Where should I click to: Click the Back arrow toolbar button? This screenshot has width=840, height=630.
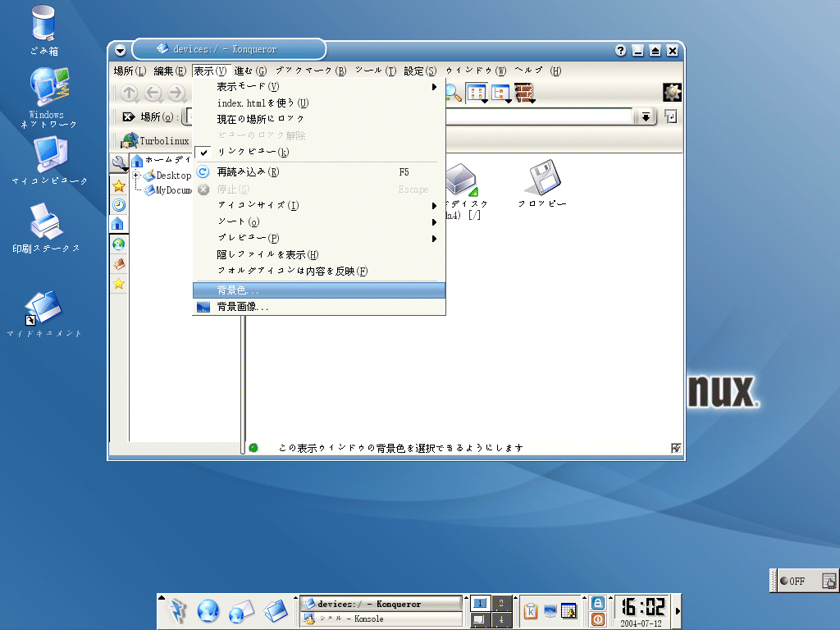coord(153,94)
